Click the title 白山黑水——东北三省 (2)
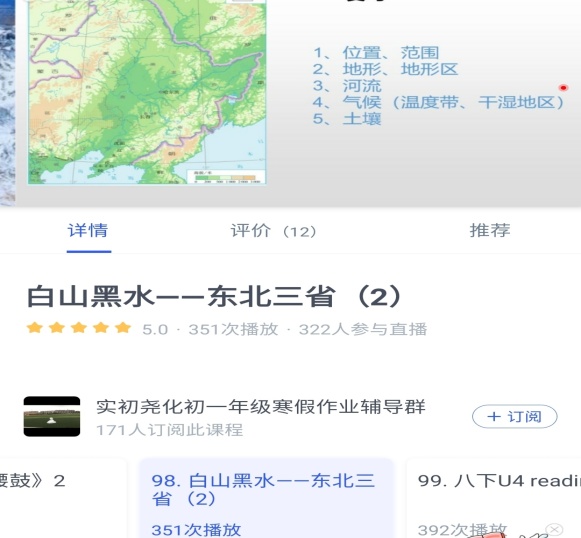The width and height of the screenshot is (581, 538). 214,297
